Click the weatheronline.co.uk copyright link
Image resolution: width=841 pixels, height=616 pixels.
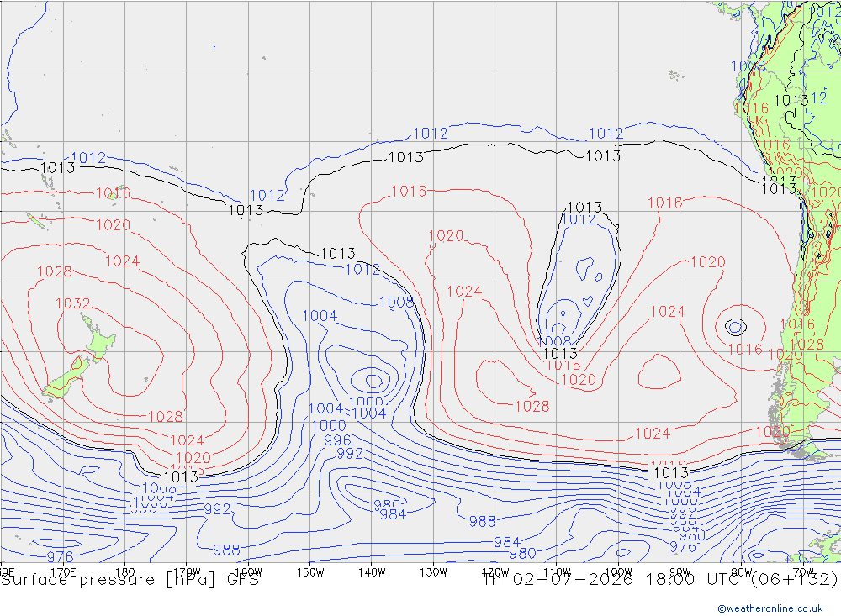pyautogui.click(x=770, y=608)
